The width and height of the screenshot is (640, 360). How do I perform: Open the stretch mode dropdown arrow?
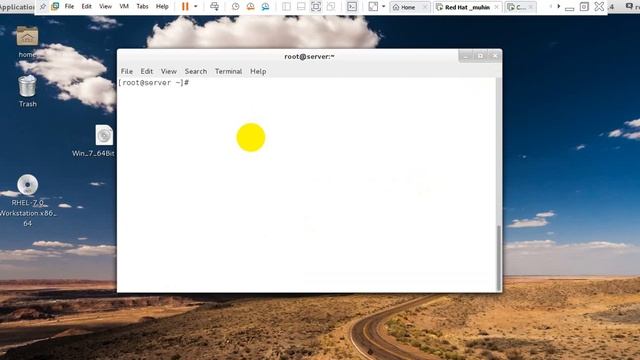383,6
